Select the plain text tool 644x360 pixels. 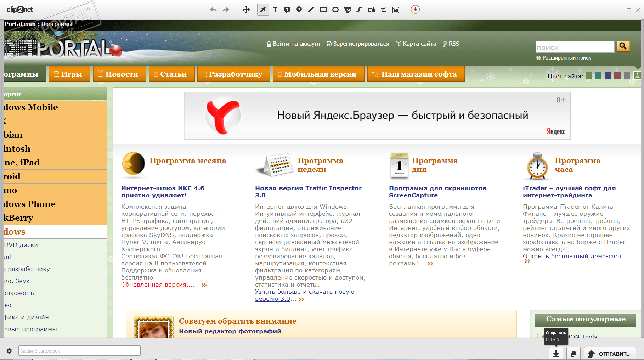[275, 10]
